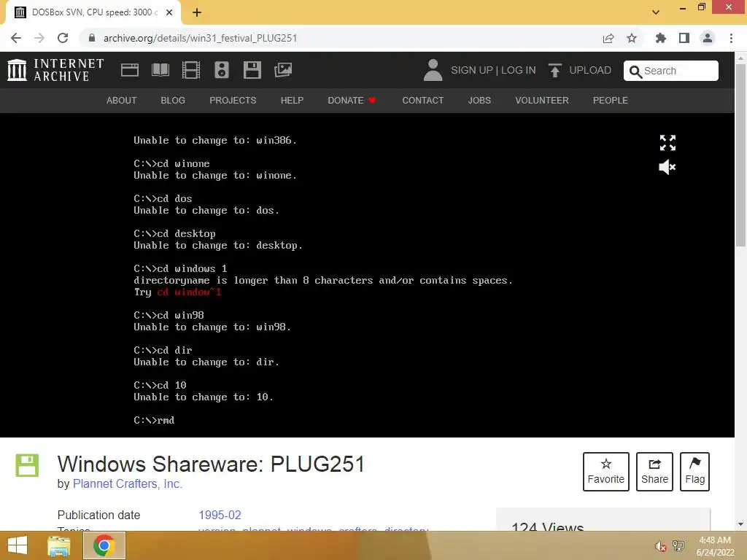
Task: Go back to the previous page
Action: click(x=16, y=38)
